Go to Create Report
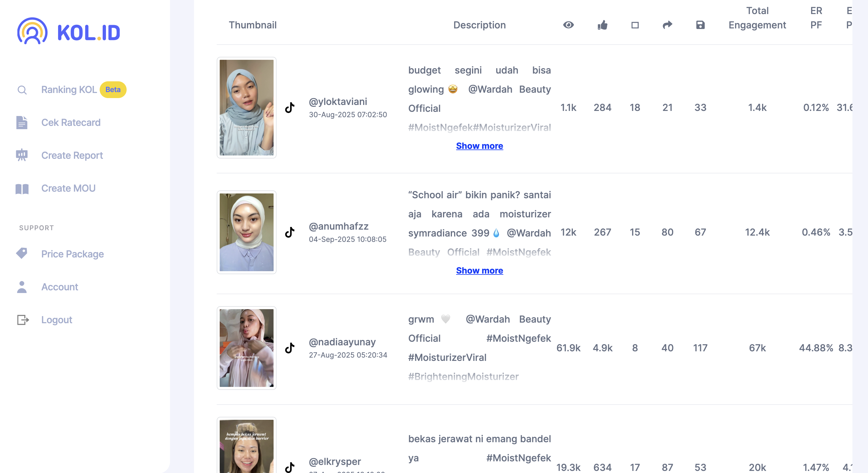This screenshot has width=868, height=473. pos(72,155)
